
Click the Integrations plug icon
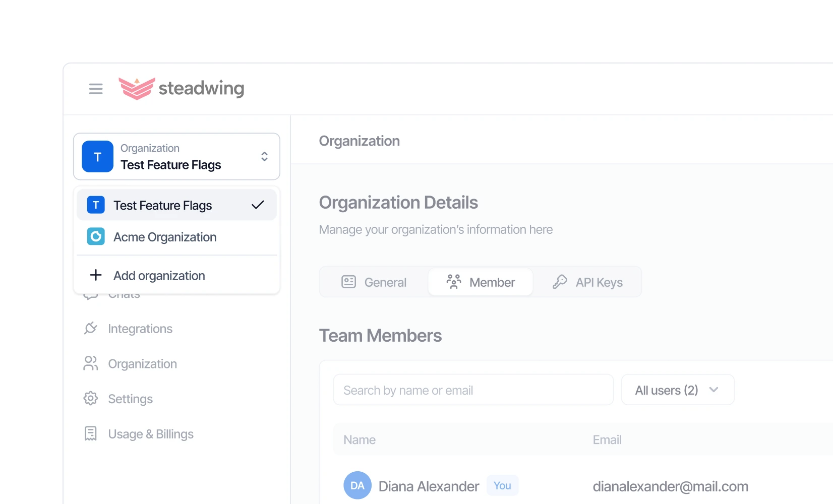(90, 329)
